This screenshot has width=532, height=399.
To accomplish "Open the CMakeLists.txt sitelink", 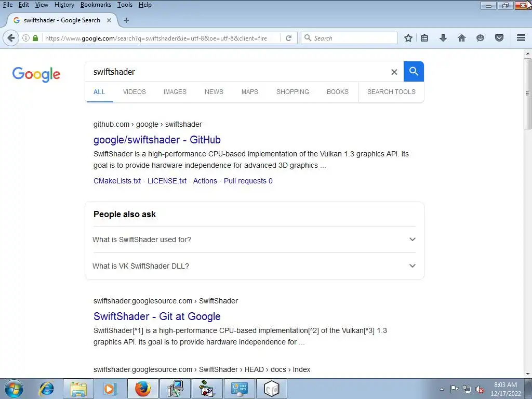I will tap(117, 181).
